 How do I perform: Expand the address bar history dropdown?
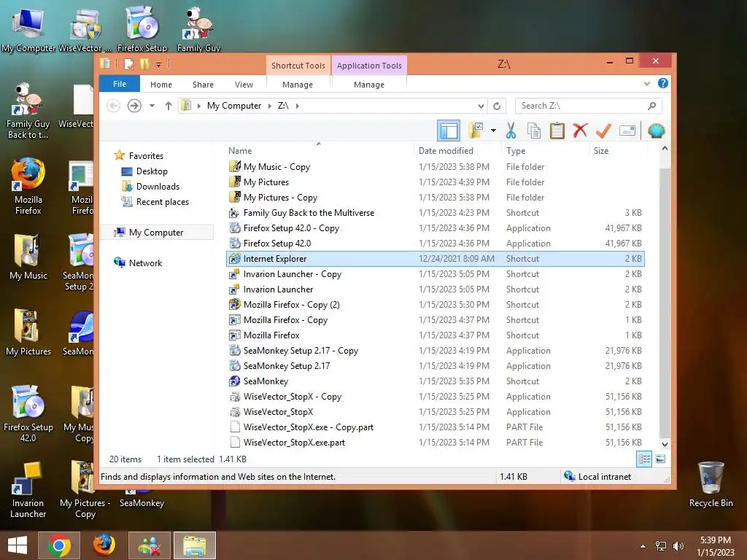tap(481, 106)
